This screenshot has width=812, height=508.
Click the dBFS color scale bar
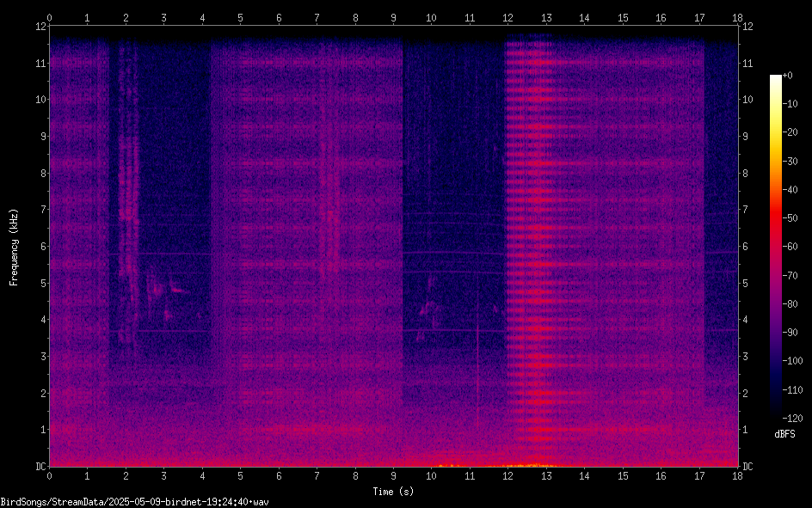point(775,246)
